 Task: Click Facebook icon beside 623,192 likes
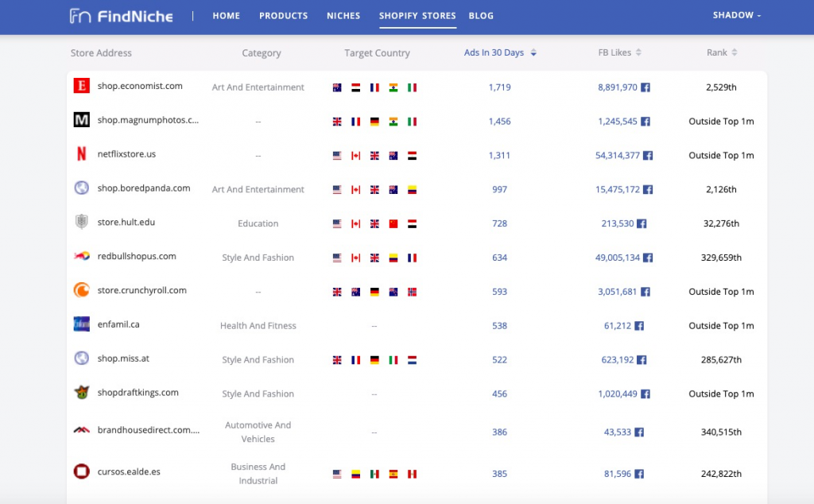point(642,359)
